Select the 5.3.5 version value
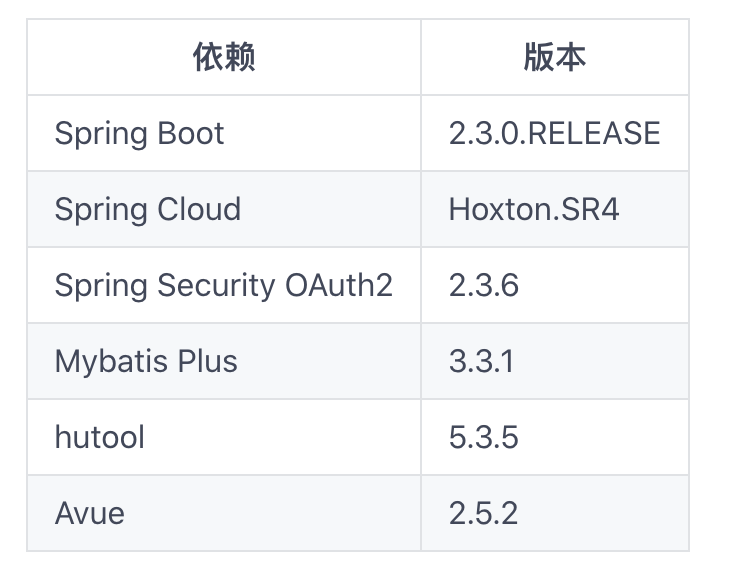Image resolution: width=752 pixels, height=570 pixels. (x=483, y=437)
